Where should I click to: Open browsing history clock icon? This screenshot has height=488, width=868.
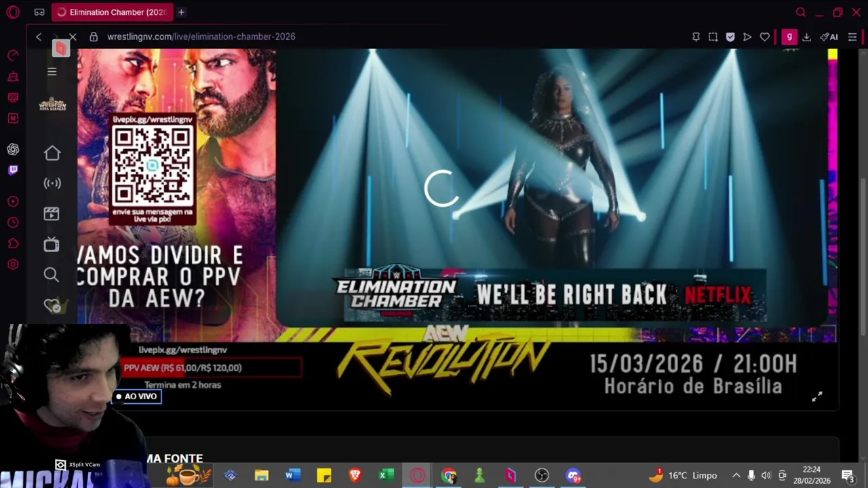pos(13,222)
